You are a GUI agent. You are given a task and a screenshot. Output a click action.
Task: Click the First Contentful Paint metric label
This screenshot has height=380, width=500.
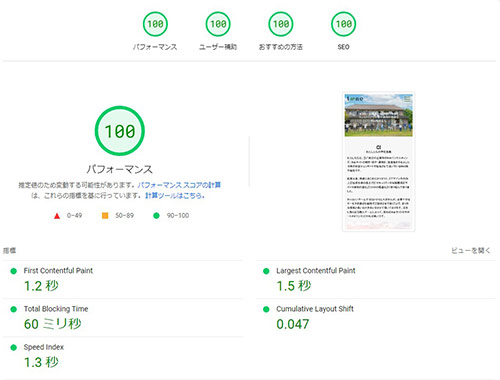(x=58, y=271)
